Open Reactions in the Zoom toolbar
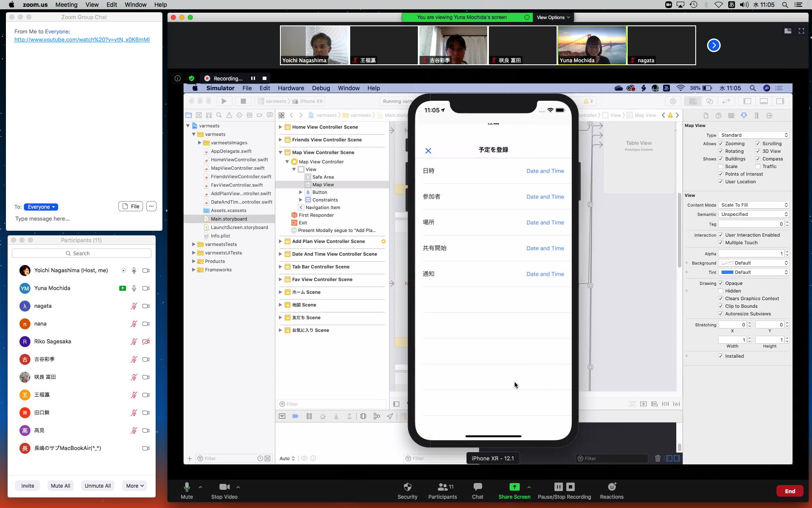Viewport: 812px width, 508px height. 612,487
